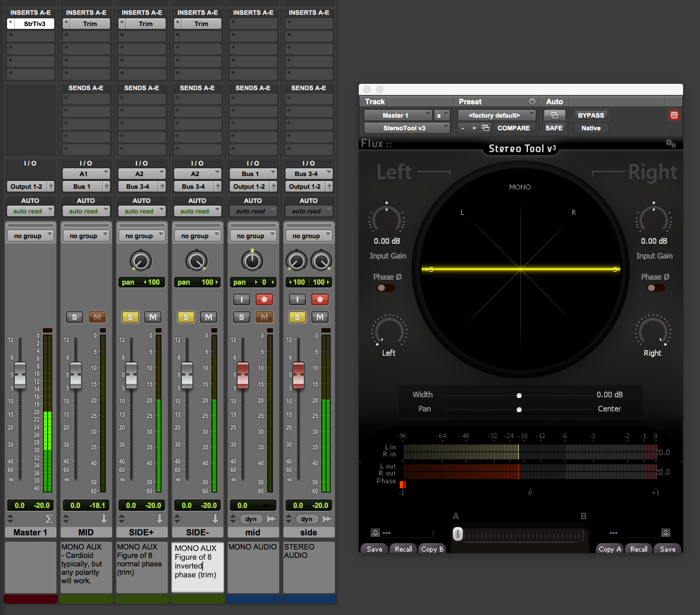Click the red target icon in plug-in

pyautogui.click(x=674, y=115)
